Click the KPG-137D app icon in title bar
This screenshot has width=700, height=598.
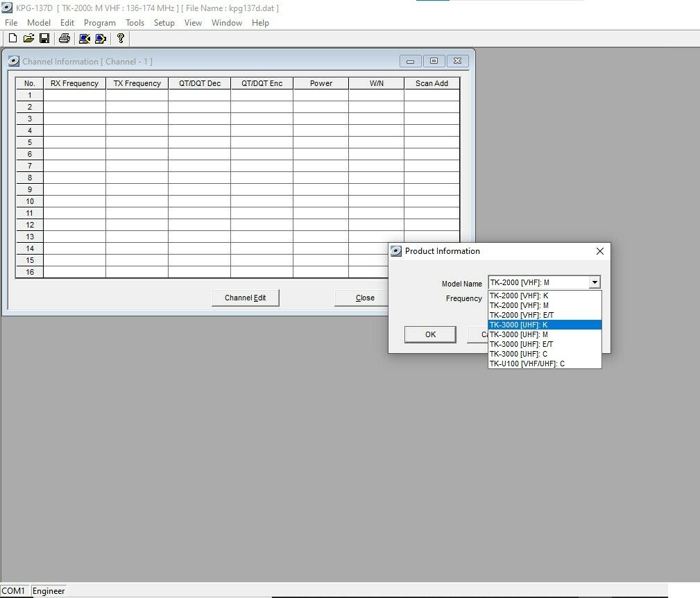tap(7, 8)
